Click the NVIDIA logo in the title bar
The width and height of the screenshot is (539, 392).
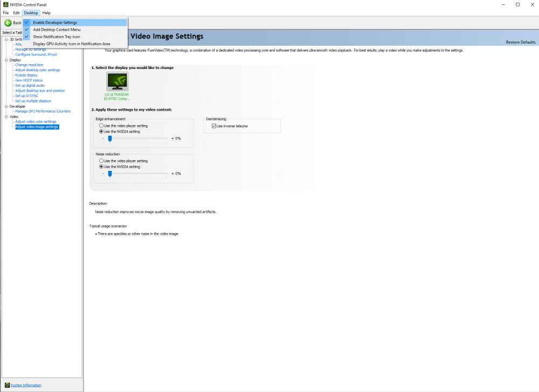point(5,4)
